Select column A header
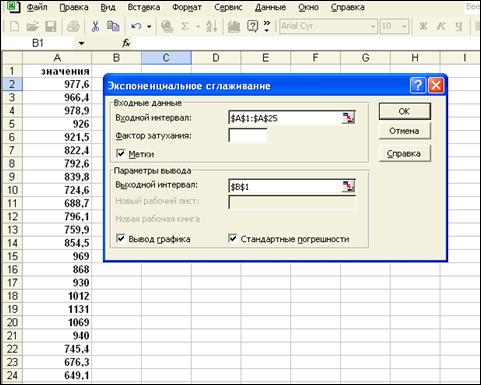 (57, 58)
